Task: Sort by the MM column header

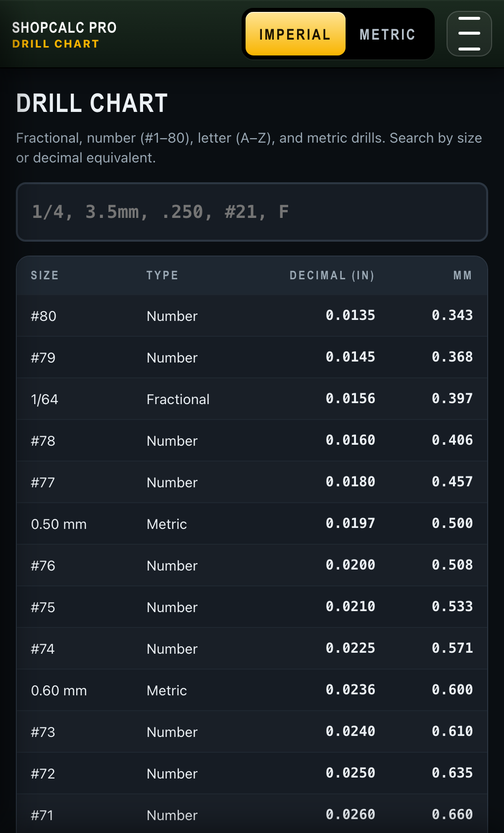Action: (x=462, y=275)
